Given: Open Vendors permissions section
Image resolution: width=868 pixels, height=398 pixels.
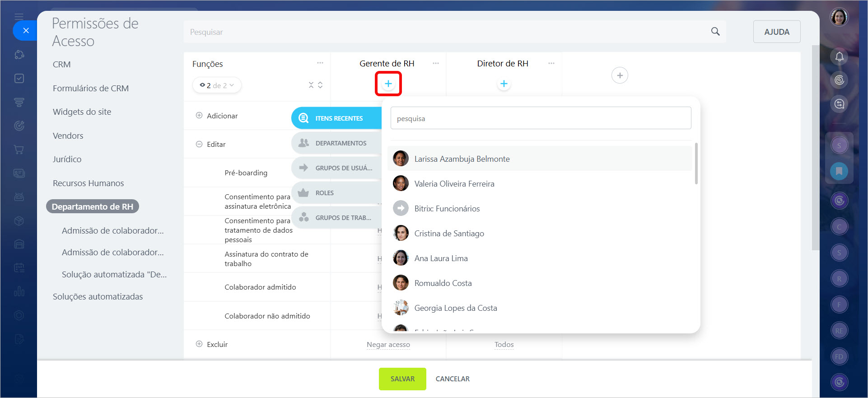Looking at the screenshot, I should point(68,136).
